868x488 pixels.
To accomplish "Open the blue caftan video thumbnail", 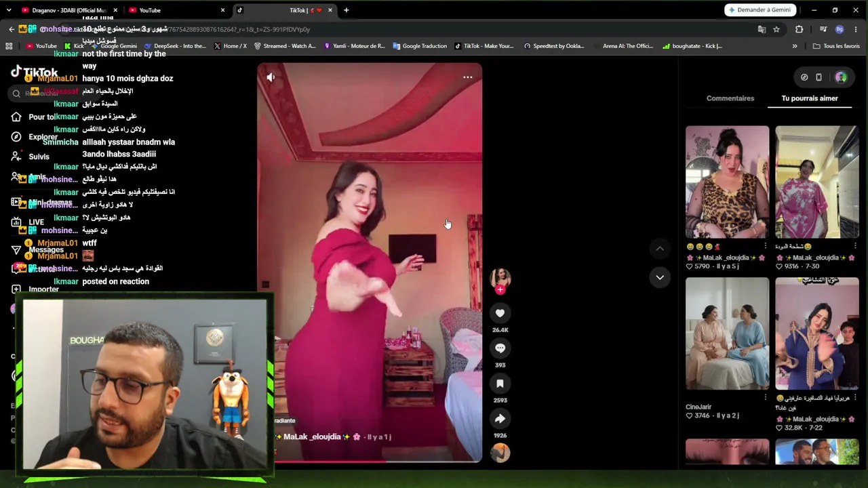I will [817, 333].
